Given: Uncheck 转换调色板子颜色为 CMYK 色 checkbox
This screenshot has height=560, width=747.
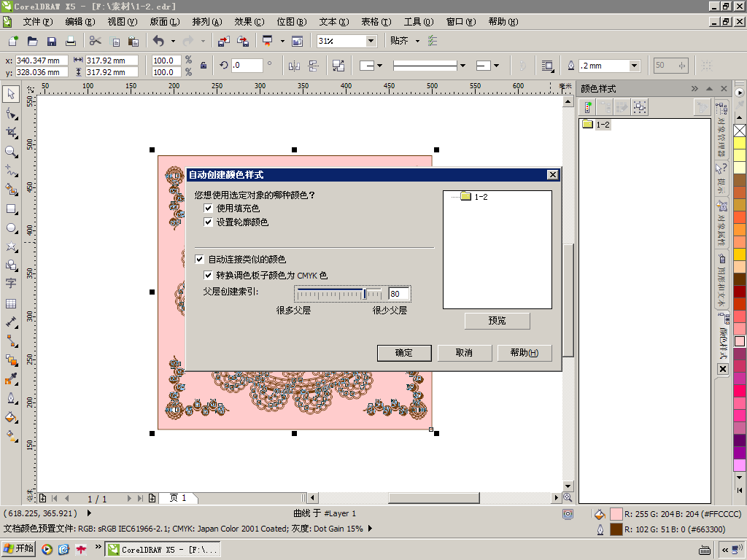Looking at the screenshot, I should [208, 275].
